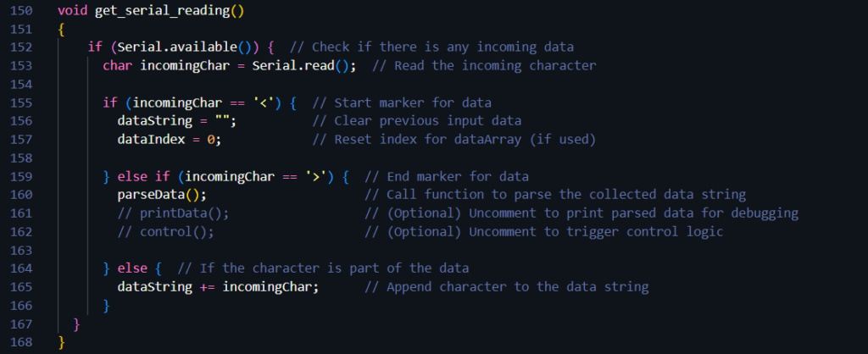Click the dataString = "" assignment
Screen dimensions: 868x354
pos(176,121)
